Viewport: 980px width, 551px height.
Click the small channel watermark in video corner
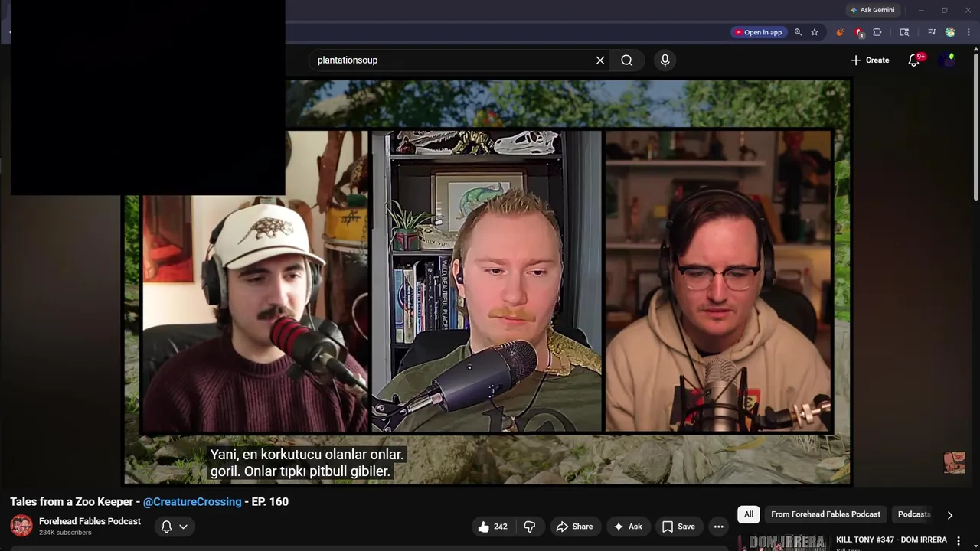954,462
